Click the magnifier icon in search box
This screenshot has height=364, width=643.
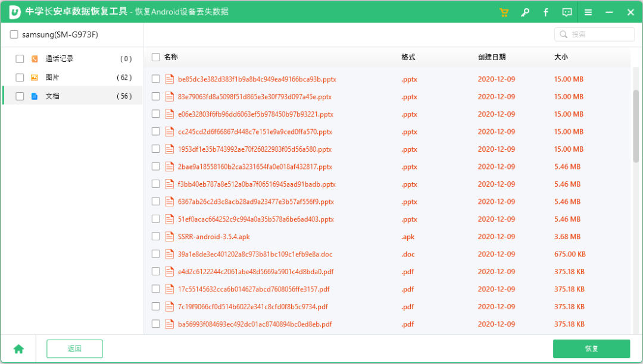tap(563, 34)
